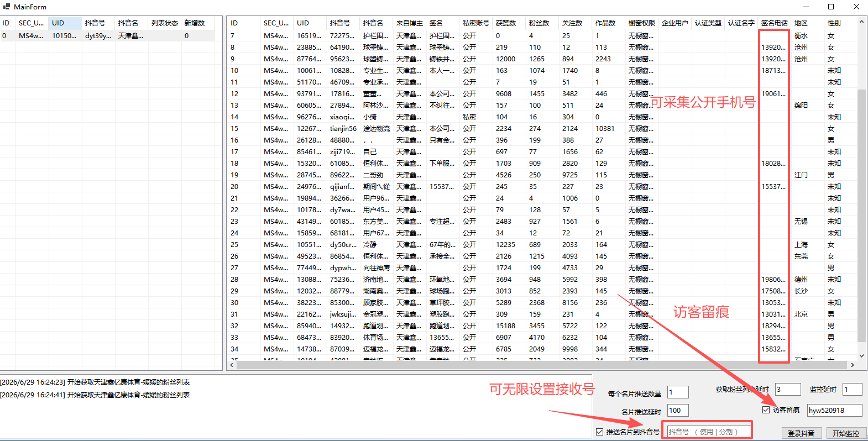Start monitoring with the 开始监控 button
868x441 pixels.
[x=846, y=433]
